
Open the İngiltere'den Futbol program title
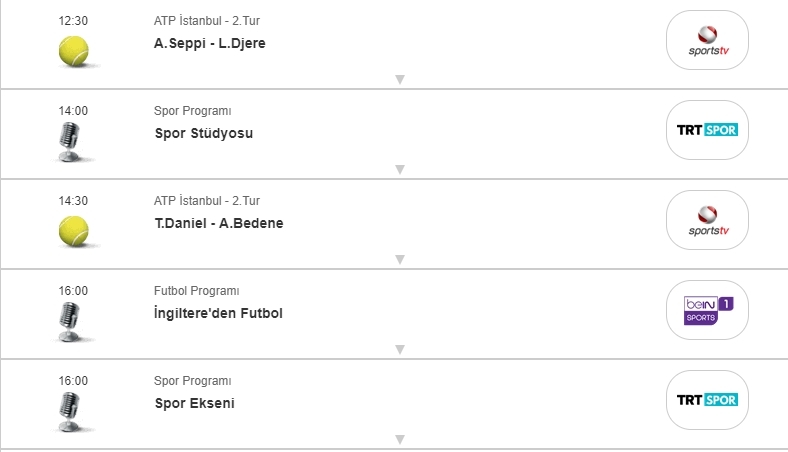pyautogui.click(x=218, y=313)
